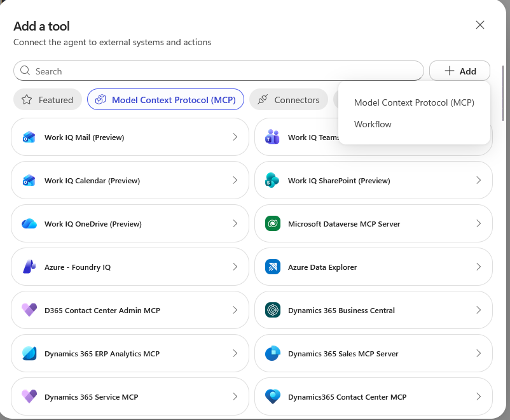Expand the Dynamics 365 ERP Analytics MCP chevron
This screenshot has width=510, height=420.
pos(235,354)
